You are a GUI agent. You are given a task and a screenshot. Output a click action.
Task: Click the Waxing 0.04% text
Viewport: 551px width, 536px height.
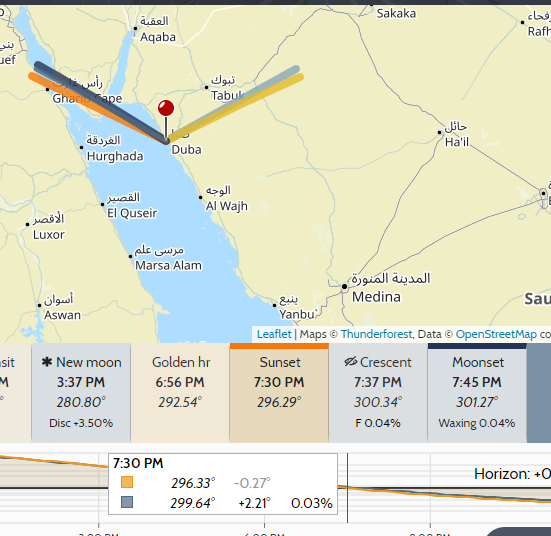[477, 423]
